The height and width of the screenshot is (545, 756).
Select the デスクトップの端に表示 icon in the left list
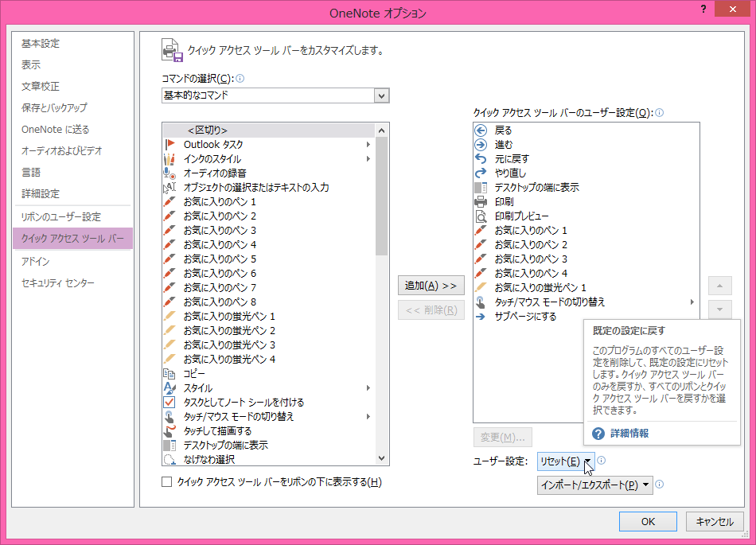170,445
